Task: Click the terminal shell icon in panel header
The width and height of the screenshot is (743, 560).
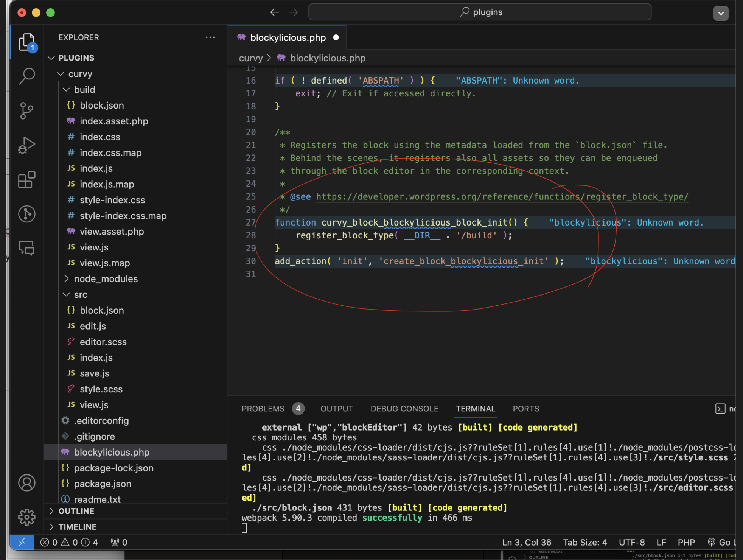Action: 720,409
